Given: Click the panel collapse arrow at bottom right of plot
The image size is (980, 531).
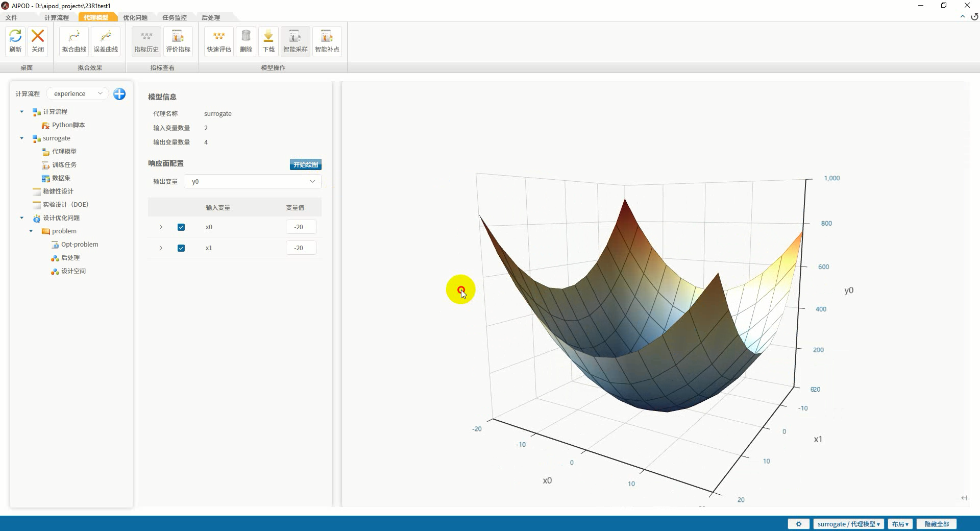Looking at the screenshot, I should pos(964,498).
